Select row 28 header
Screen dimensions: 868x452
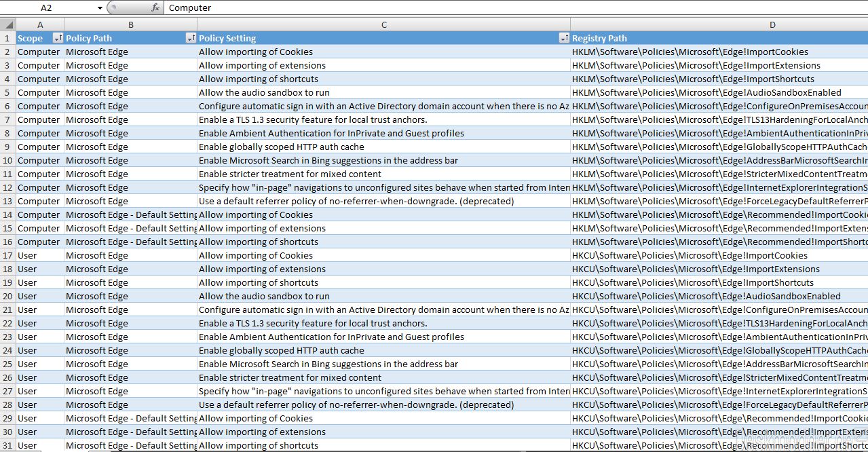pyautogui.click(x=8, y=404)
